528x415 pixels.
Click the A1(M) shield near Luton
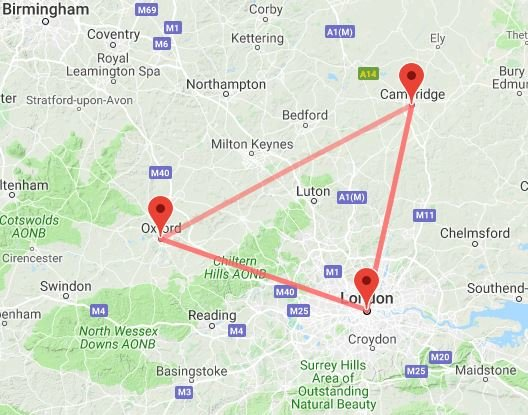pos(352,197)
